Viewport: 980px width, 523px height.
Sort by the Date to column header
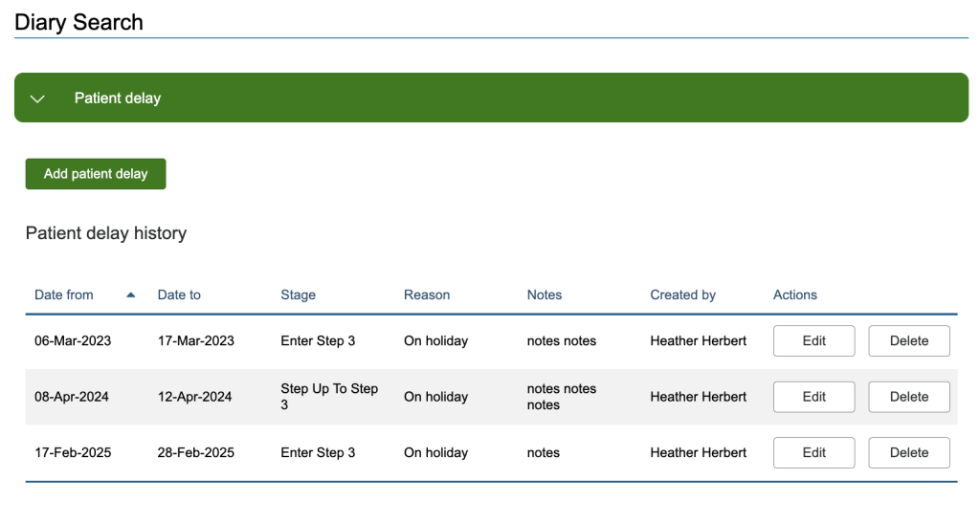click(179, 294)
